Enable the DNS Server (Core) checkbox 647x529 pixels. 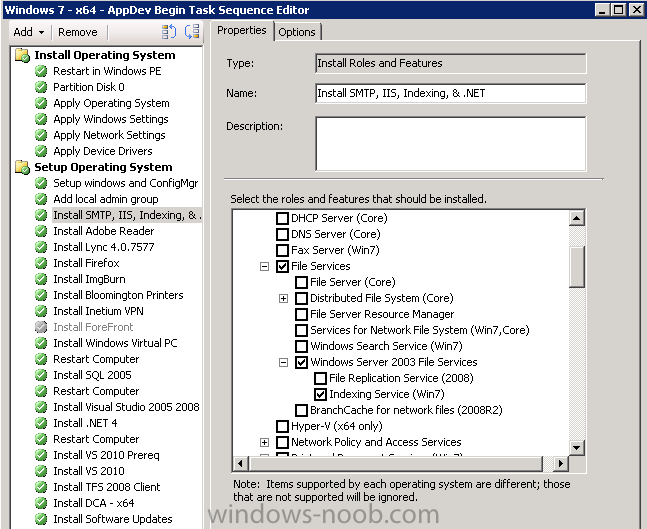pos(282,234)
